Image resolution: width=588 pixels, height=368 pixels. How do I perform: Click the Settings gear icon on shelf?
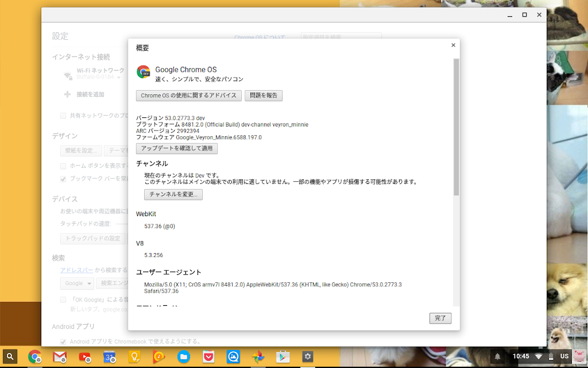pos(308,356)
